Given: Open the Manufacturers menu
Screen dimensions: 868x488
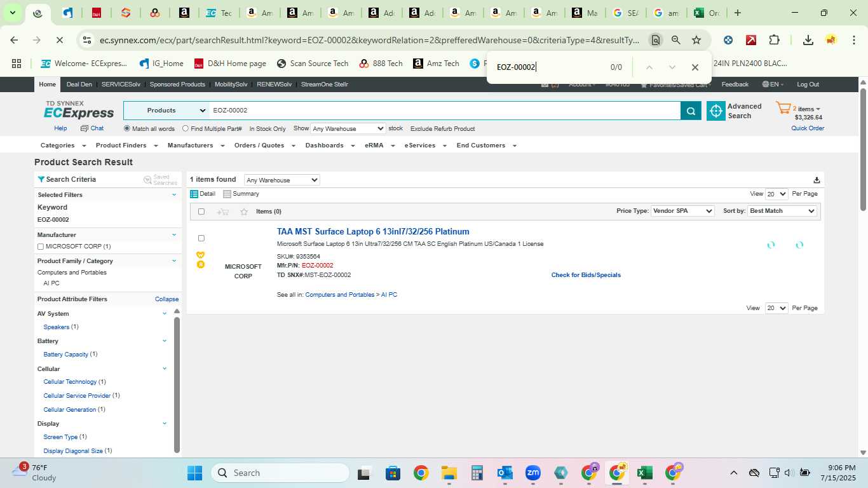Looking at the screenshot, I should point(196,146).
